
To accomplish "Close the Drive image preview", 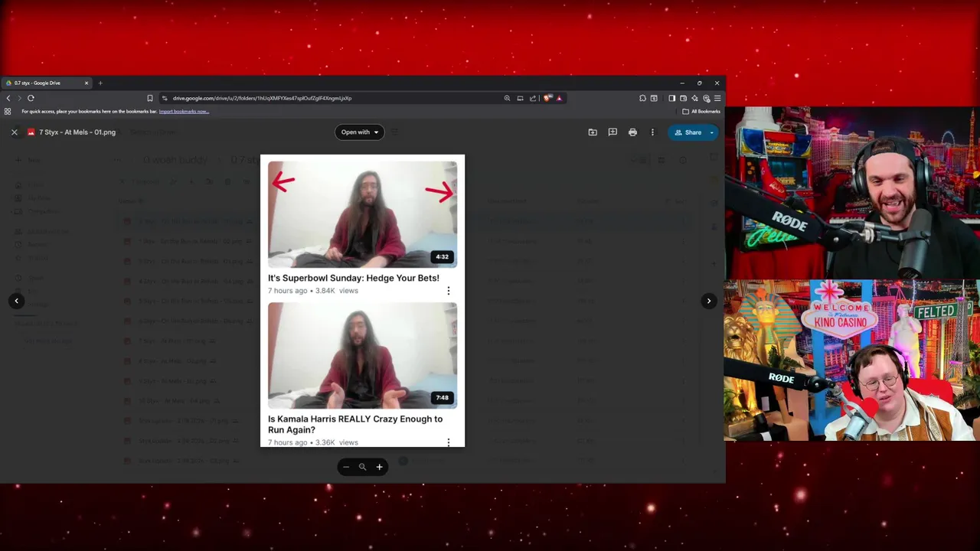I will point(14,132).
